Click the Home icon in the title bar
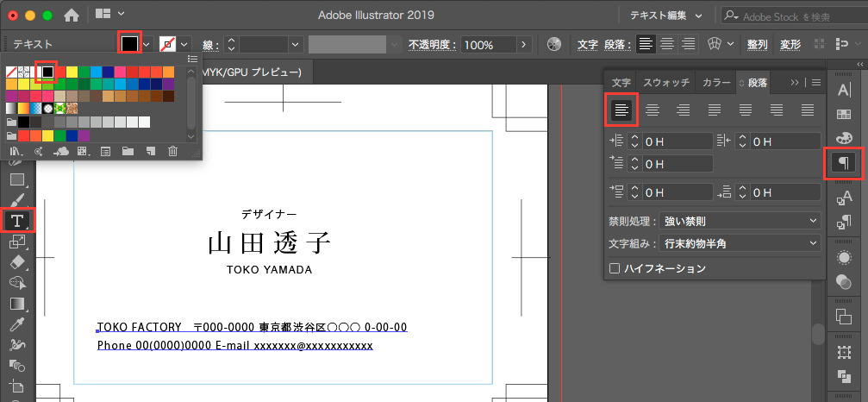The height and width of the screenshot is (402, 868). point(72,15)
